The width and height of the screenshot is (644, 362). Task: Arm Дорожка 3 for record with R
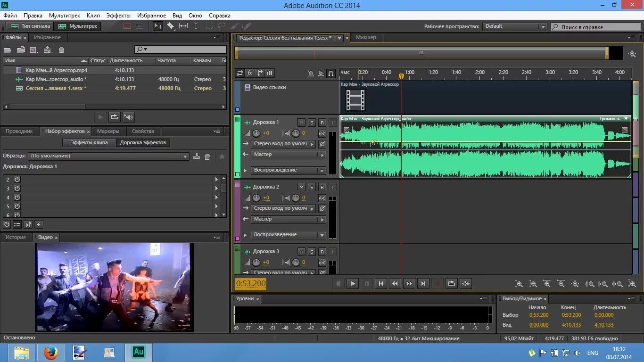pos(322,252)
